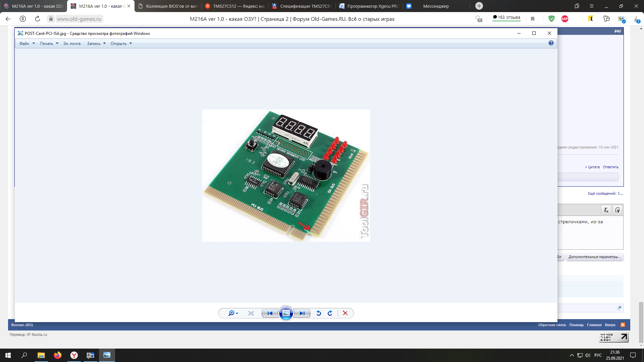The height and width of the screenshot is (362, 644).
Task: Click the Ответить link
Action: (610, 167)
